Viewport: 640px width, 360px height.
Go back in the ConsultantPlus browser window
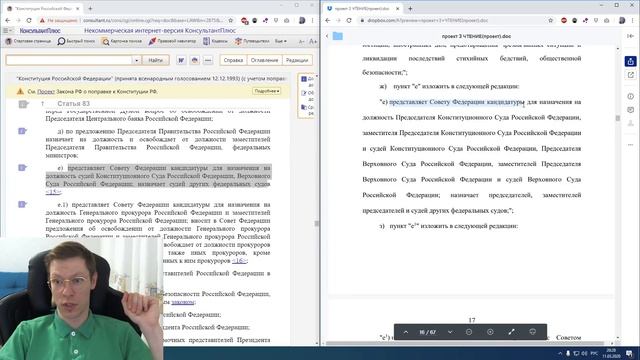click(x=8, y=20)
